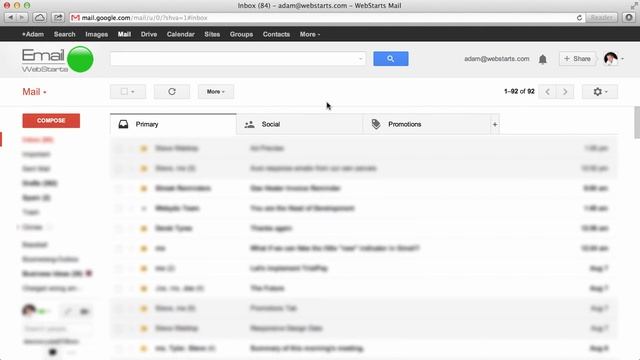Open Contacts from the Google bar

[x=276, y=34]
